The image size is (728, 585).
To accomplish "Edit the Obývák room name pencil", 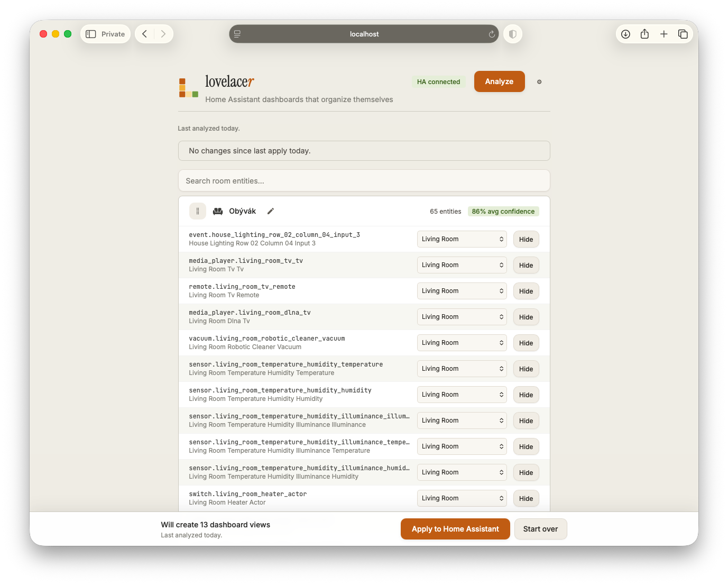I will [x=271, y=211].
